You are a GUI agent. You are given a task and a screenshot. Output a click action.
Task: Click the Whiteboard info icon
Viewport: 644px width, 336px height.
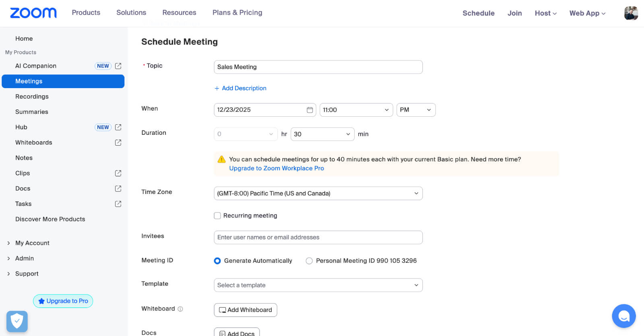click(x=180, y=309)
